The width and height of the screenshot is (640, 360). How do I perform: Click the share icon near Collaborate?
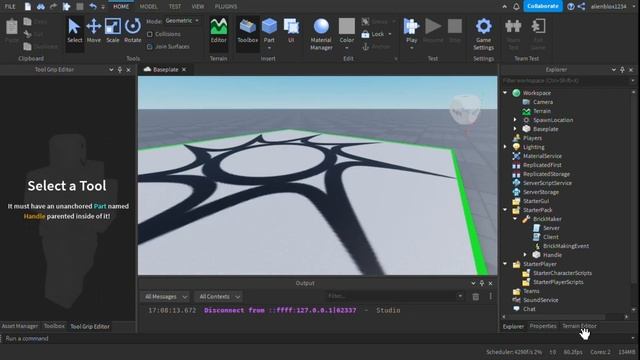pyautogui.click(x=582, y=7)
